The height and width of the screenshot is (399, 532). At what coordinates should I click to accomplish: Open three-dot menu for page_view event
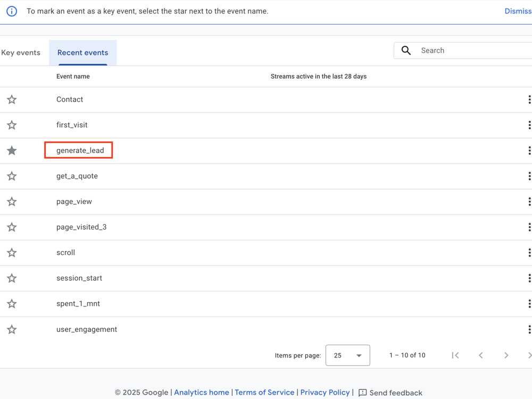(529, 202)
